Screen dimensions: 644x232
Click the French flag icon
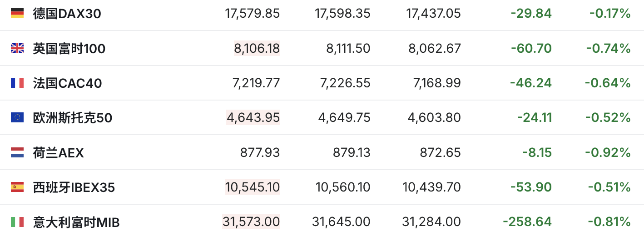(x=17, y=83)
